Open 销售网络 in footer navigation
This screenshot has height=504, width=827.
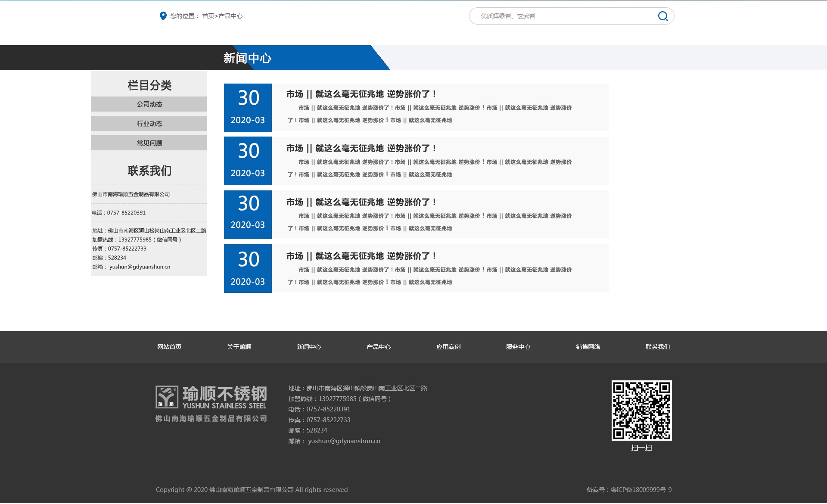click(588, 347)
